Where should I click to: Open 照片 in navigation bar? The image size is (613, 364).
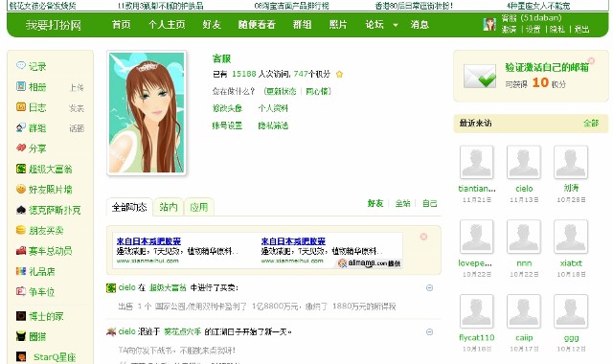click(x=338, y=25)
